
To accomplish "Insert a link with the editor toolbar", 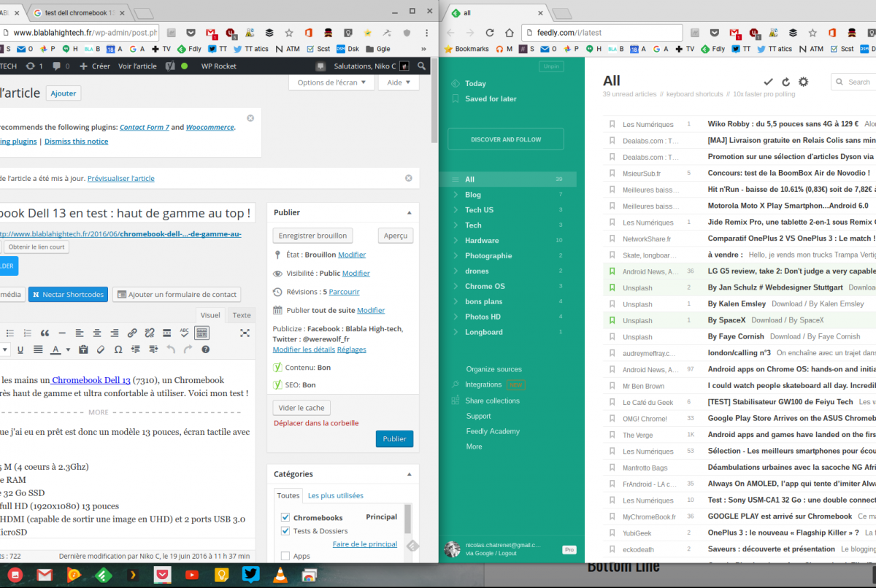I will (132, 333).
